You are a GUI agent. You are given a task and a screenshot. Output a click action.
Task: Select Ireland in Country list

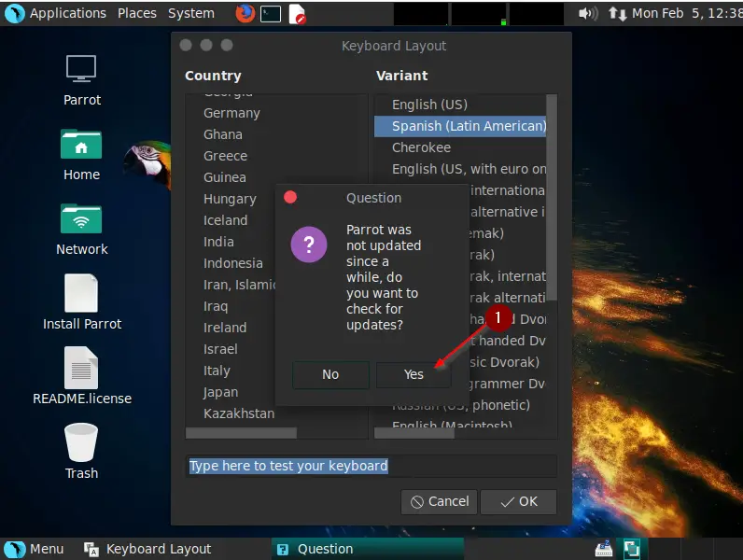(225, 328)
